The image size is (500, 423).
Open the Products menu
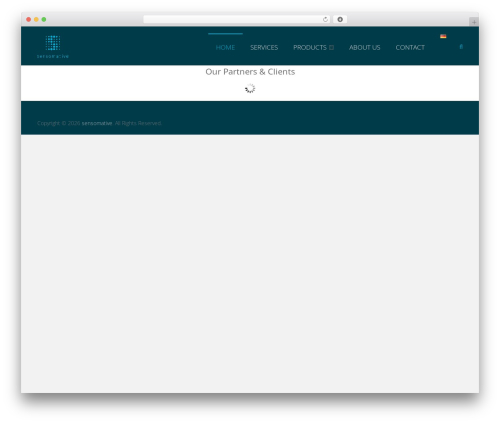tap(310, 47)
